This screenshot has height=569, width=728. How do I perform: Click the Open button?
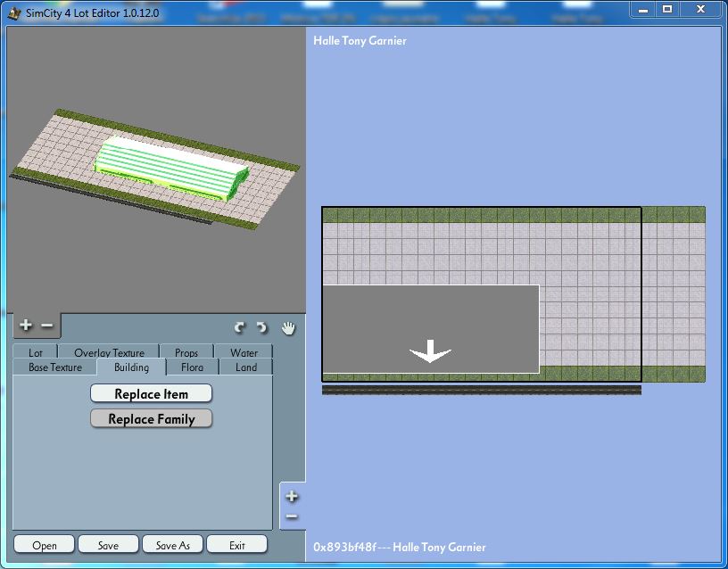click(x=45, y=545)
